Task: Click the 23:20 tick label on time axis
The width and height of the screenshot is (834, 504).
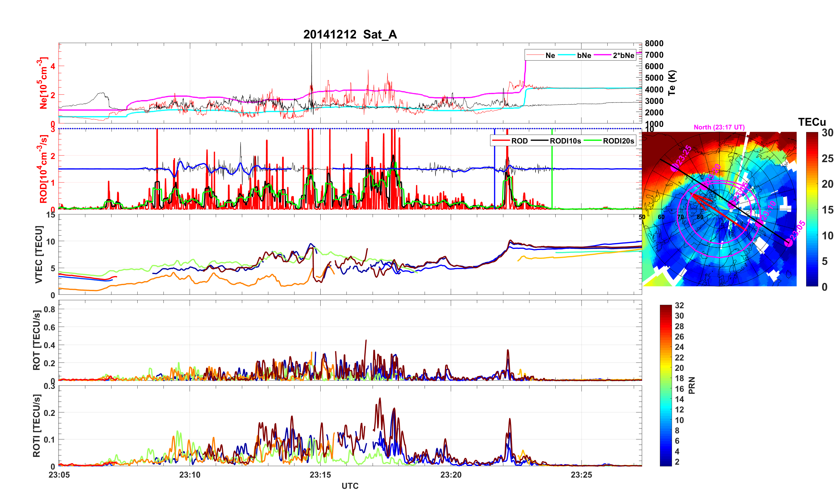Action: coord(450,475)
